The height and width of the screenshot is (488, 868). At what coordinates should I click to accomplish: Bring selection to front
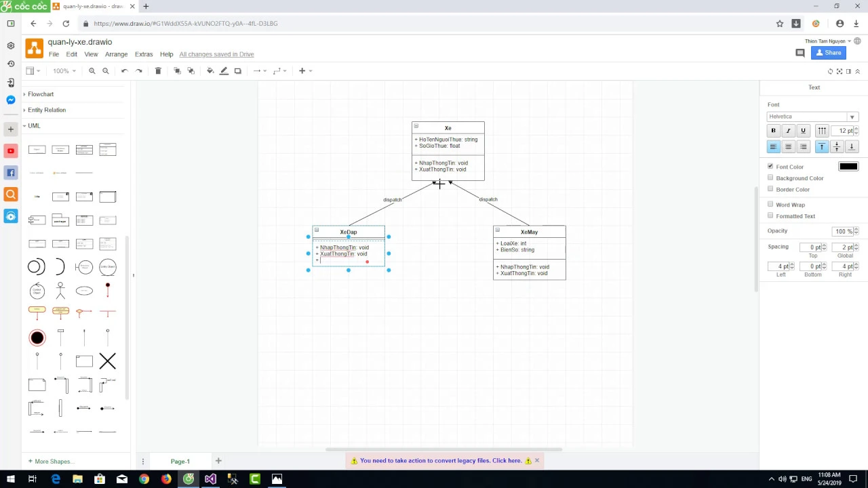pos(177,70)
